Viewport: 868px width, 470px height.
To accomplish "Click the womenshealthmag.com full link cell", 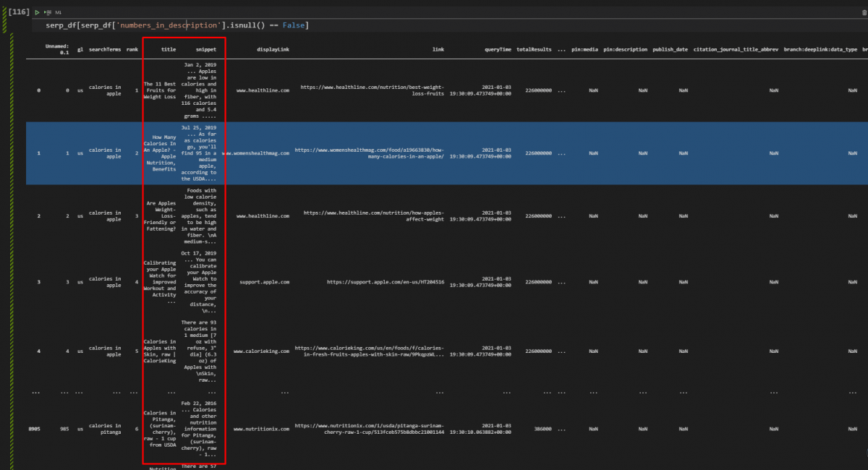I will click(369, 153).
